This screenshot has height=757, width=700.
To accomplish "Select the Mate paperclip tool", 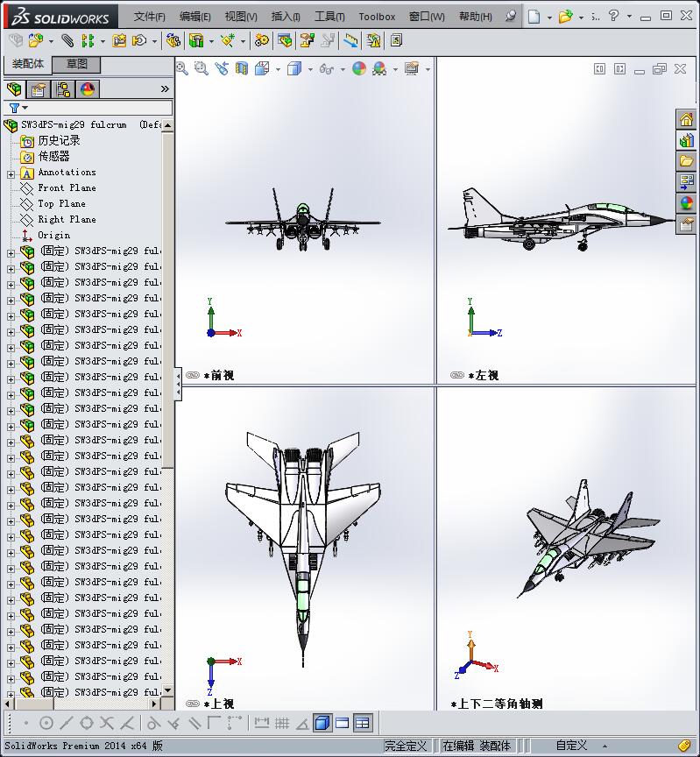I will pyautogui.click(x=67, y=40).
